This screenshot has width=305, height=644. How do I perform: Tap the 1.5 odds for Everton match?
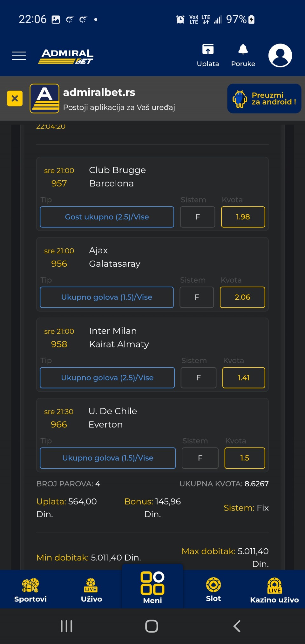(x=245, y=458)
